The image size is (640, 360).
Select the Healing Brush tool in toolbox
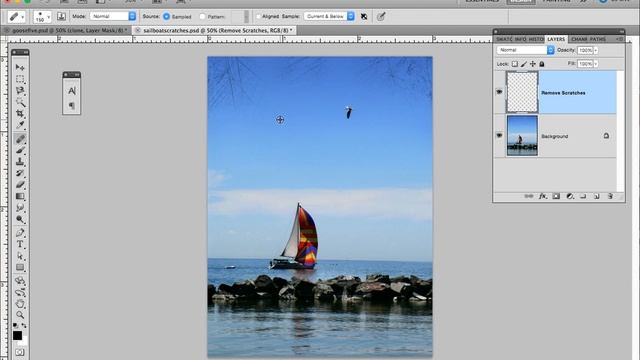click(x=20, y=139)
